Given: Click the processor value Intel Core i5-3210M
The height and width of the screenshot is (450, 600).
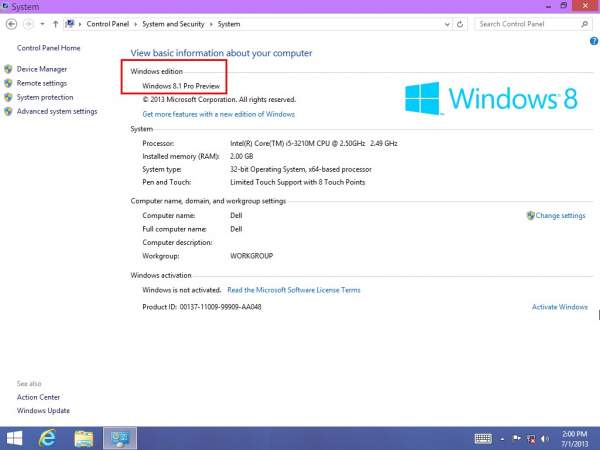Looking at the screenshot, I should pyautogui.click(x=314, y=143).
